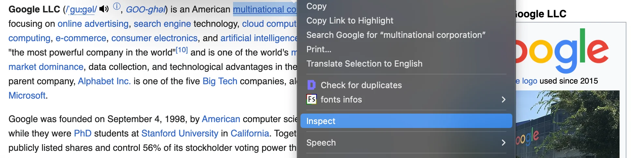This screenshot has width=644, height=158.
Task: Follow the Stanford University link
Action: tap(180, 134)
